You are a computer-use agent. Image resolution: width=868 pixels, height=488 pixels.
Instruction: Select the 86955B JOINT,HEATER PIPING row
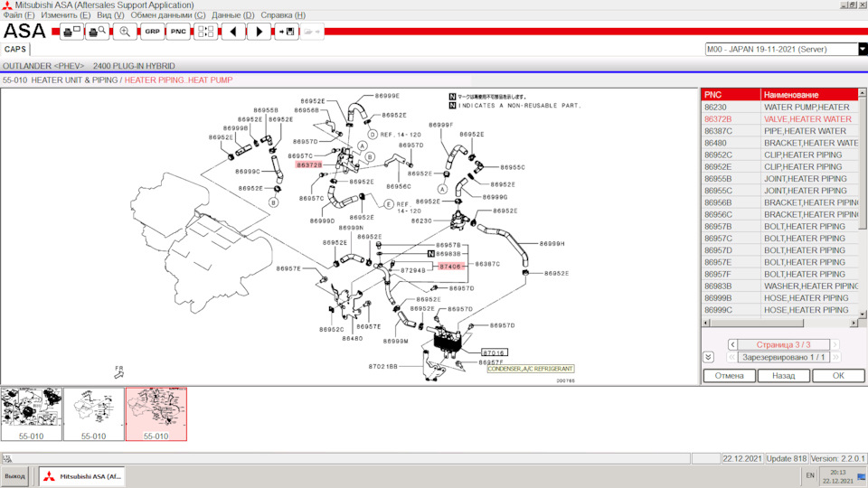coord(779,179)
